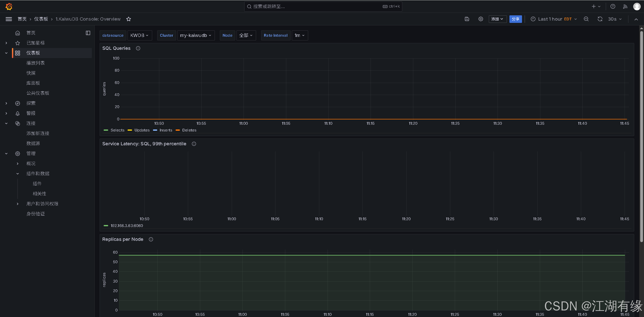Click the home icon in the sidebar
Image resolution: width=644 pixels, height=317 pixels.
[x=18, y=33]
